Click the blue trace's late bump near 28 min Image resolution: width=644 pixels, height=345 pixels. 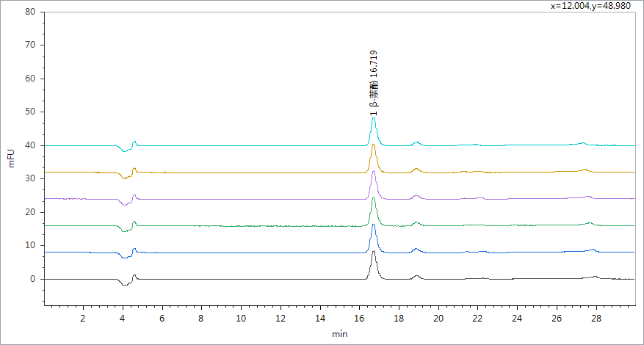(593, 250)
